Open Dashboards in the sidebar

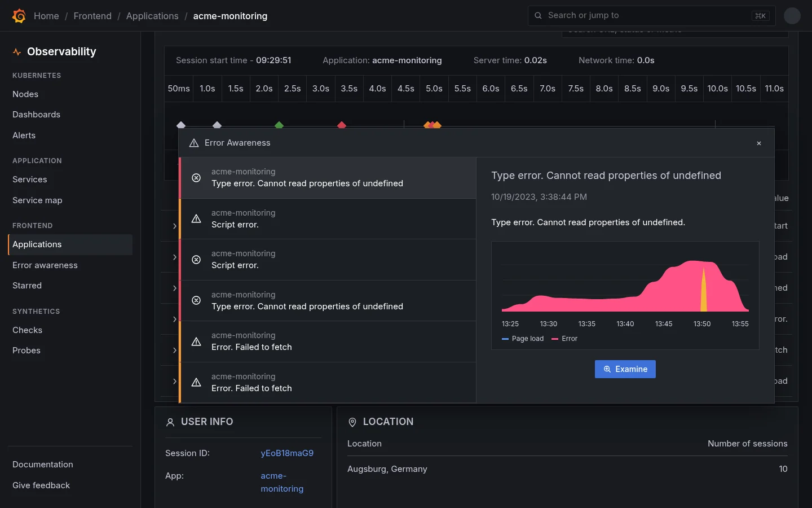point(36,115)
